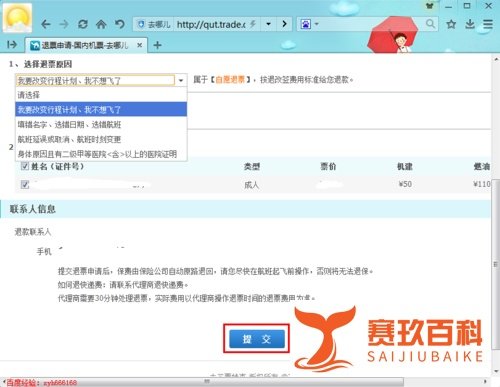500x387 pixels.
Task: Click the magnifier search icon
Action: [430, 24]
